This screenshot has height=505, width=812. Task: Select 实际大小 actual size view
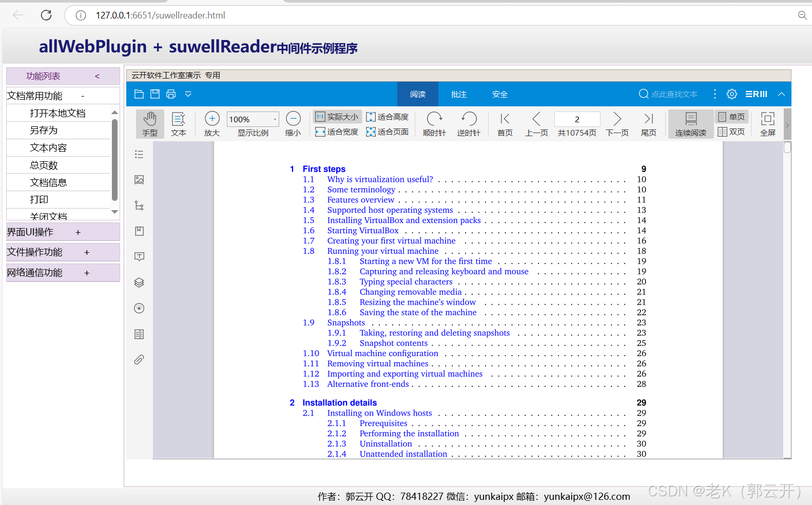point(337,117)
